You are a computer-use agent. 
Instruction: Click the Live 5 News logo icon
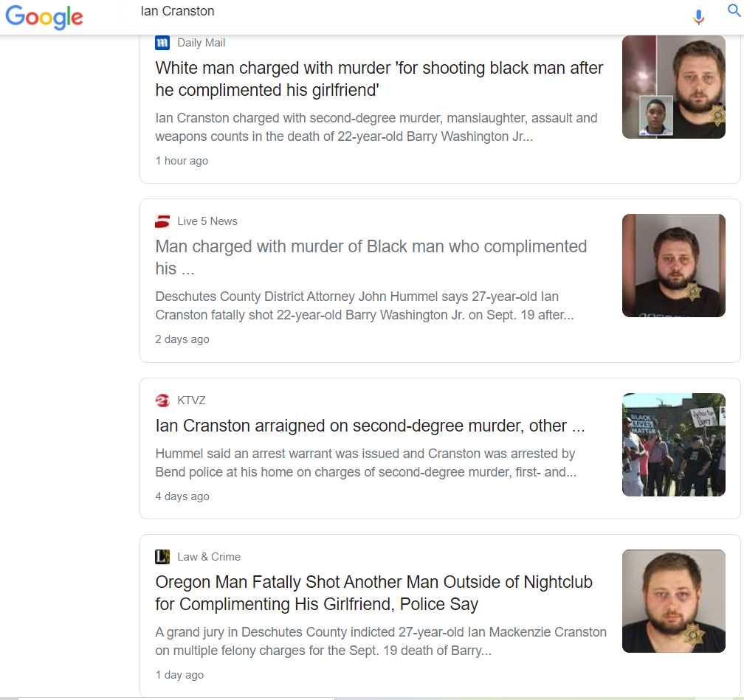[162, 221]
